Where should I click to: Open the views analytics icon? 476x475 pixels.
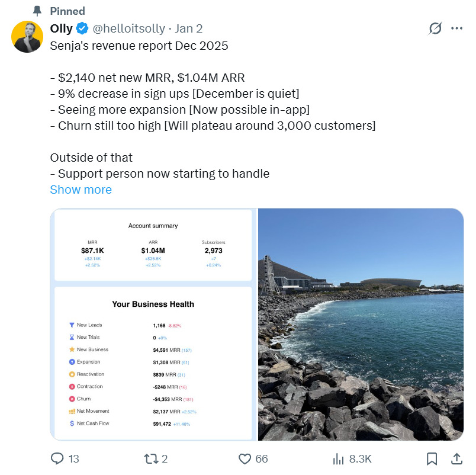339,458
